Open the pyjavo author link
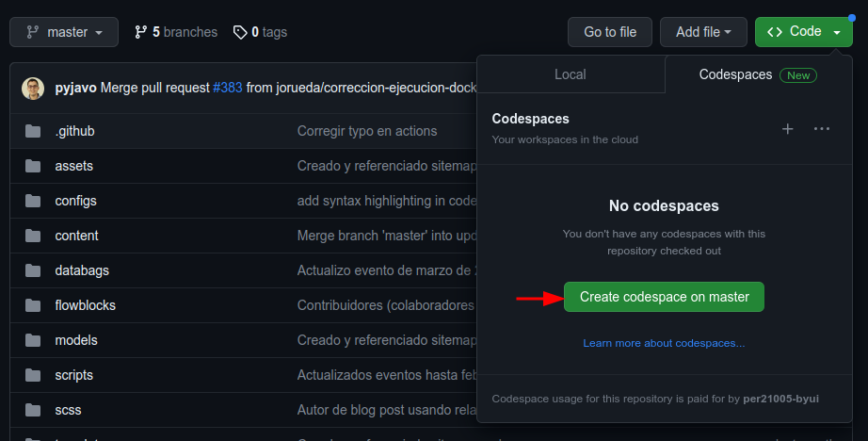 pyautogui.click(x=76, y=88)
